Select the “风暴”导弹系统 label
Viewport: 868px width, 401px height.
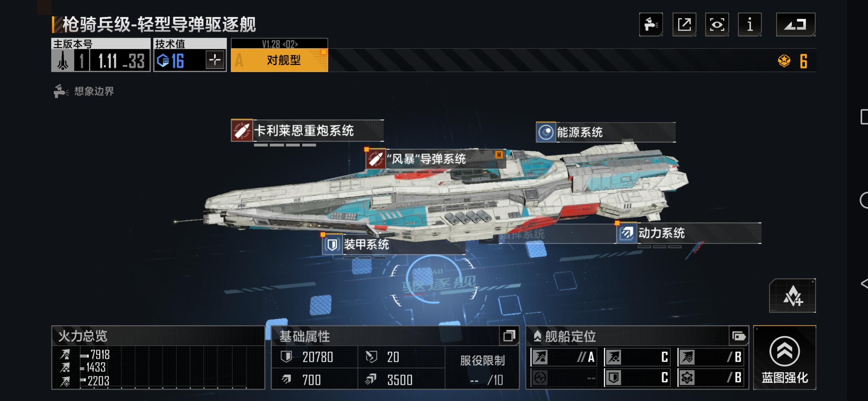coord(436,159)
